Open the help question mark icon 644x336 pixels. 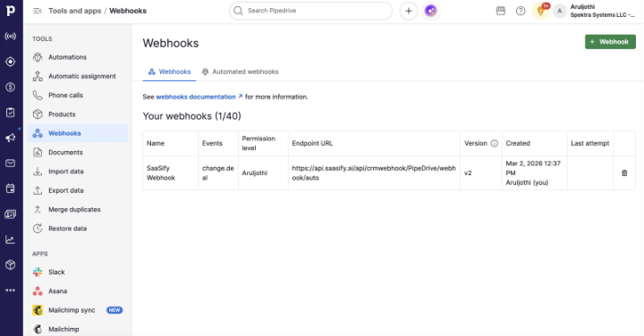521,11
